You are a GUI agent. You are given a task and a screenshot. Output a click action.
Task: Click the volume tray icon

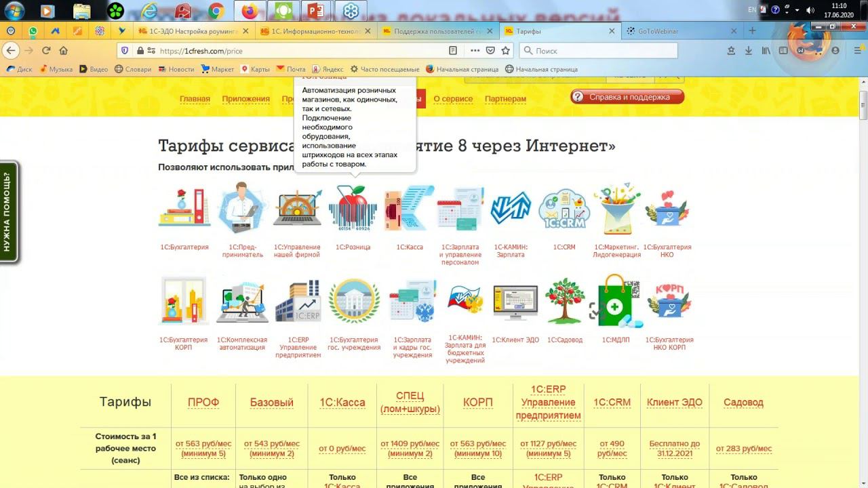click(x=810, y=10)
